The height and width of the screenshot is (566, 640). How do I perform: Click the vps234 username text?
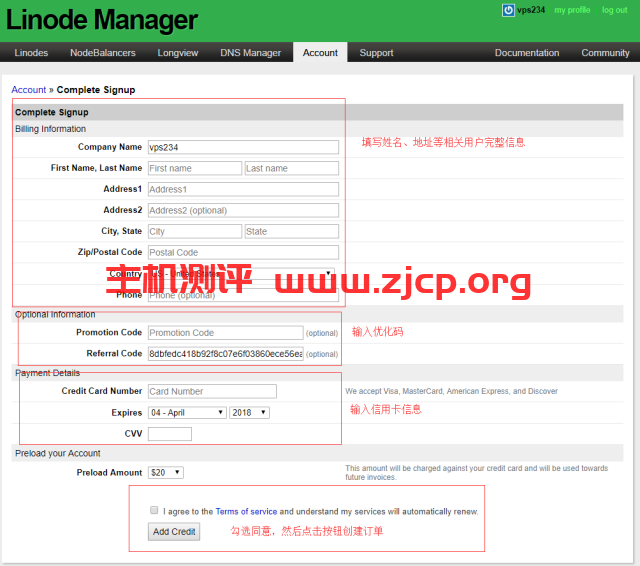coord(531,10)
